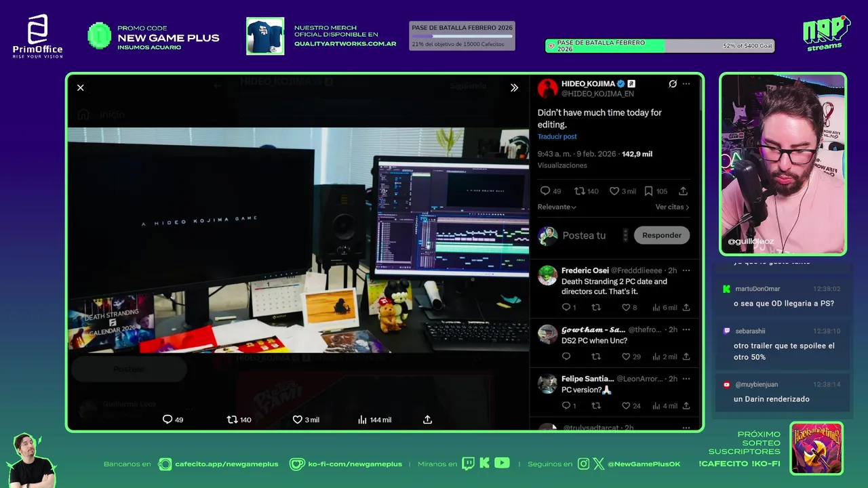Click Frederic Osei's username
Screen dimensions: 868x488
(585, 270)
